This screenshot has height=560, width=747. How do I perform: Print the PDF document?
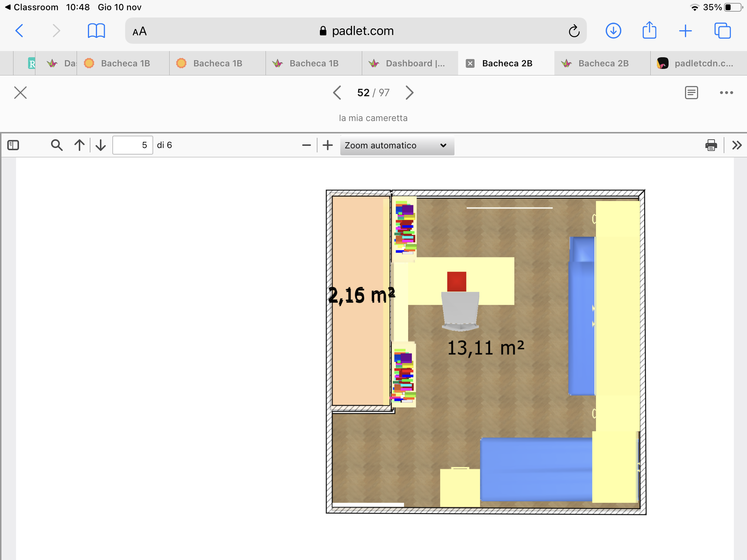(711, 145)
